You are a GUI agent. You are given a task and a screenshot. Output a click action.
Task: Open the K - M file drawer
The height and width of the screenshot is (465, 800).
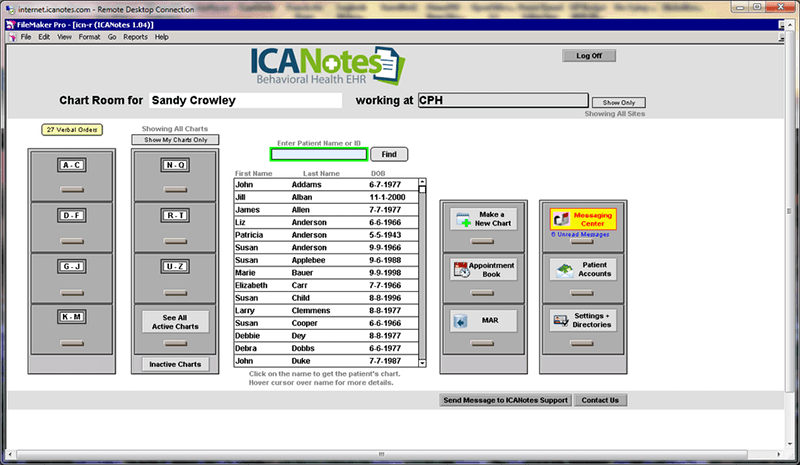pyautogui.click(x=71, y=315)
